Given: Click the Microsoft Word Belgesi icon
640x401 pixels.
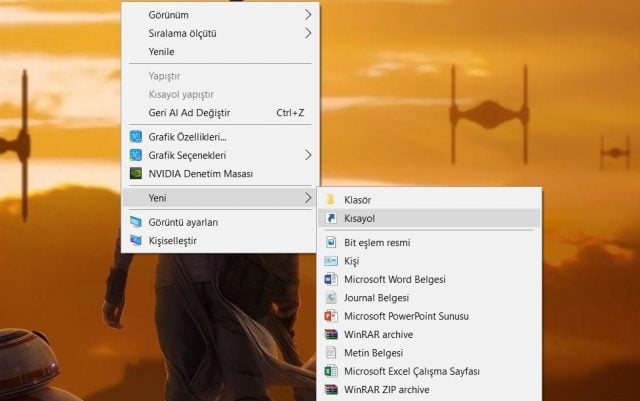Looking at the screenshot, I should pyautogui.click(x=331, y=279).
